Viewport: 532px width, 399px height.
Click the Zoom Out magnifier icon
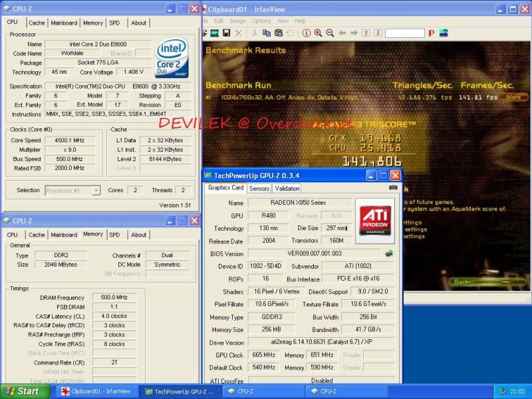click(330, 33)
